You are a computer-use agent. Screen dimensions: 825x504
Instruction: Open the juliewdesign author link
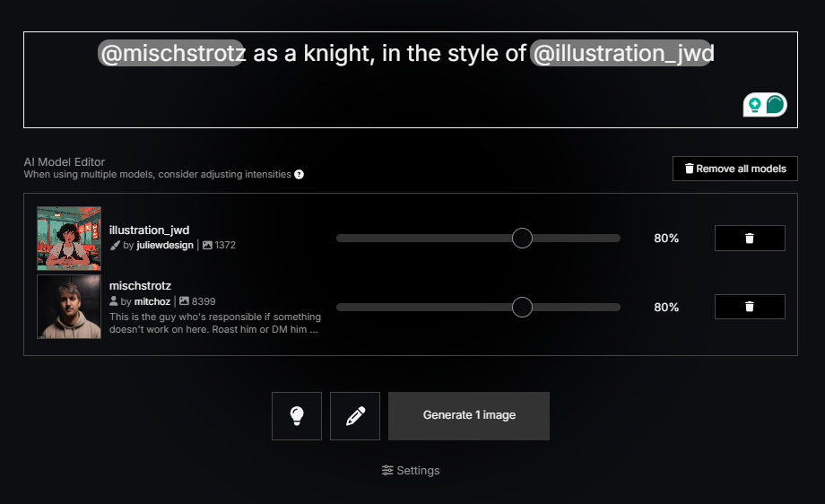[x=165, y=245]
